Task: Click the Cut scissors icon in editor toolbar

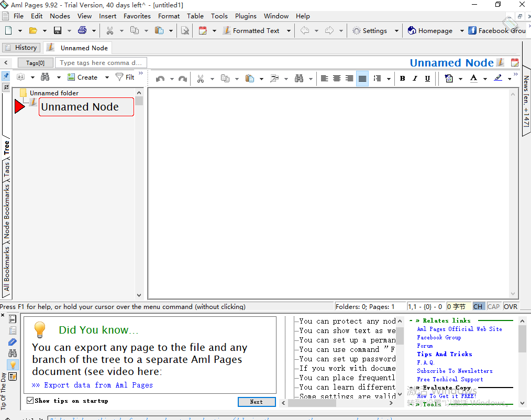Action: tap(200, 79)
